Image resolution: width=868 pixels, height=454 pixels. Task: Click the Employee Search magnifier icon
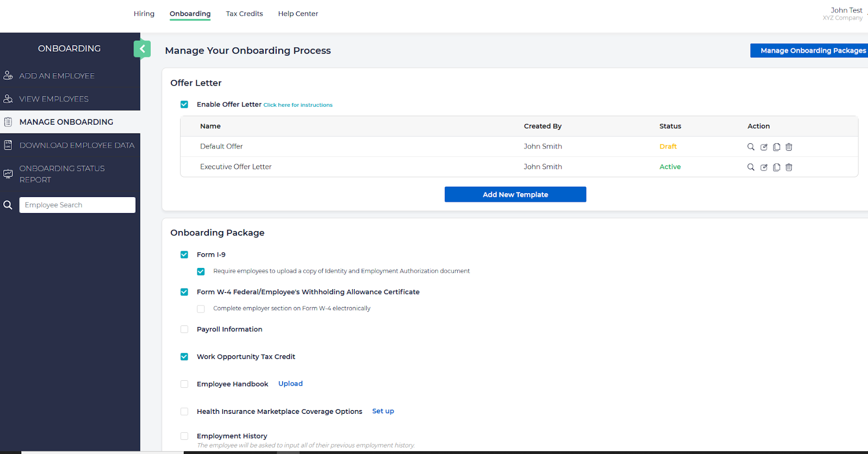point(8,205)
